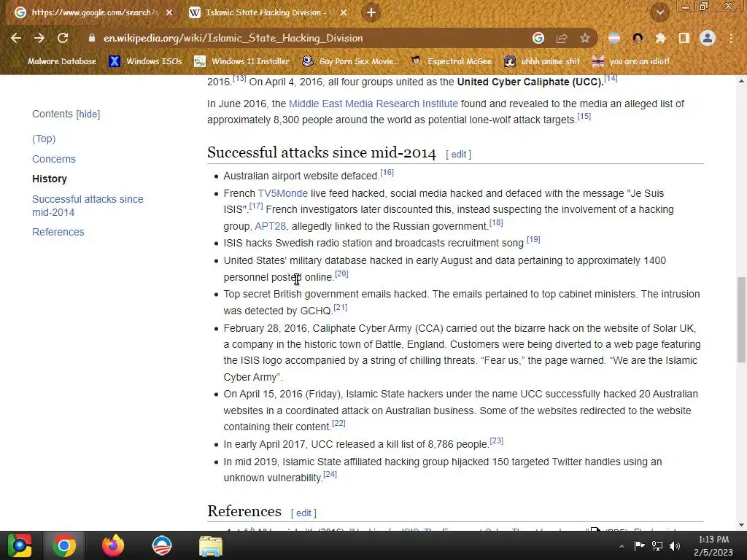Open File Explorer from the taskbar
747x560 pixels.
[x=211, y=546]
